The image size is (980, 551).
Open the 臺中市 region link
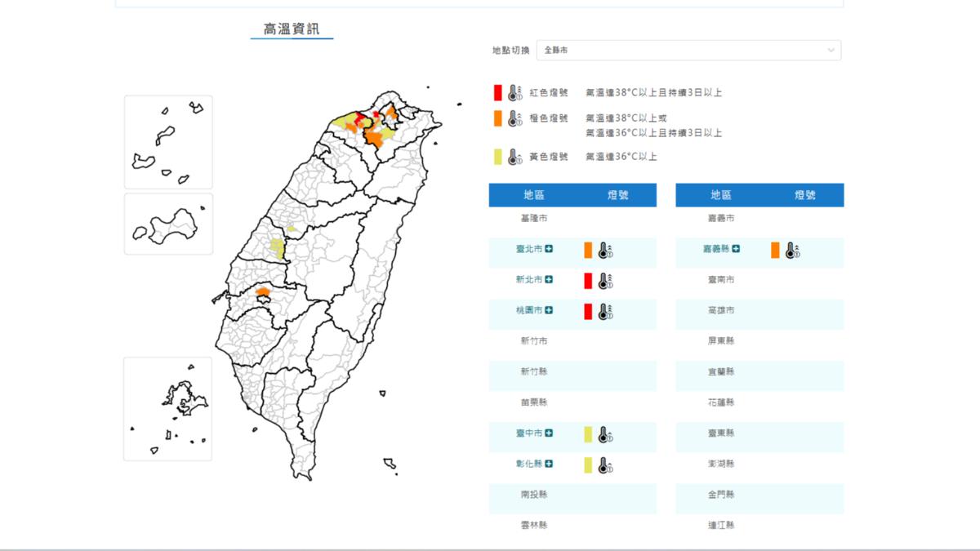529,433
